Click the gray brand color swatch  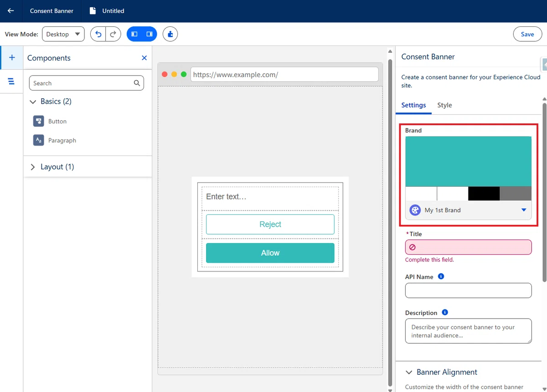pyautogui.click(x=516, y=193)
